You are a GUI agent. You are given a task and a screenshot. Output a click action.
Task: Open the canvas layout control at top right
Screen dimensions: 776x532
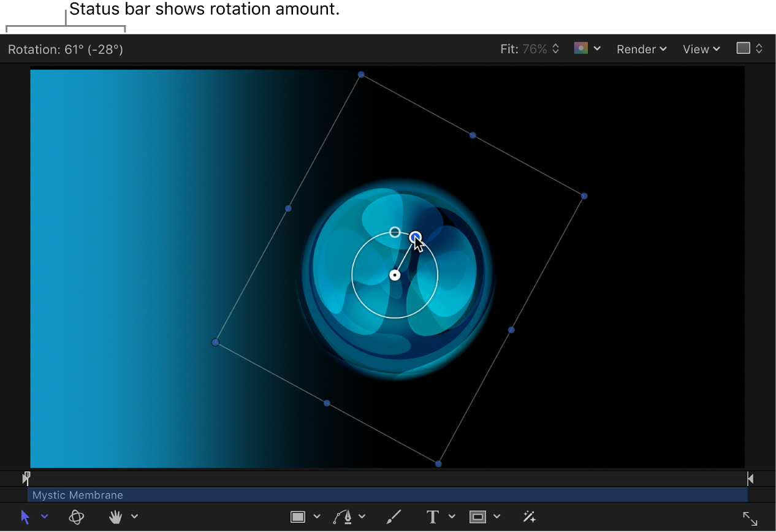tap(748, 48)
